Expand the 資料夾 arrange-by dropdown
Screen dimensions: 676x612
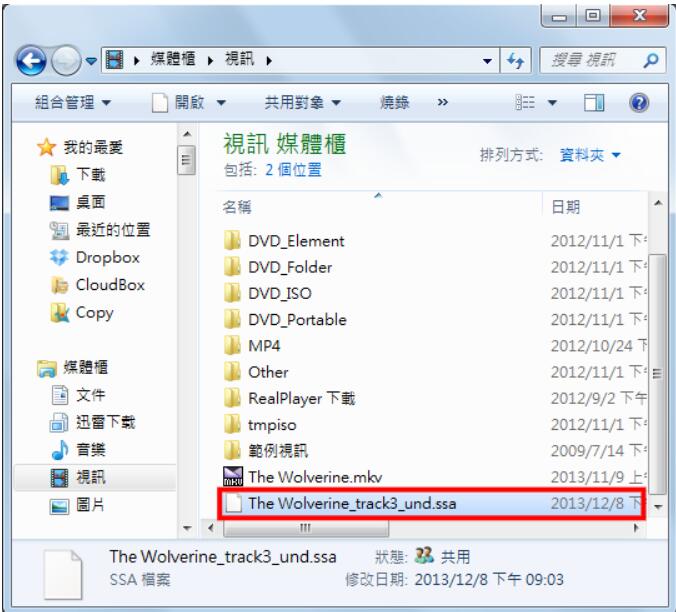tap(590, 155)
